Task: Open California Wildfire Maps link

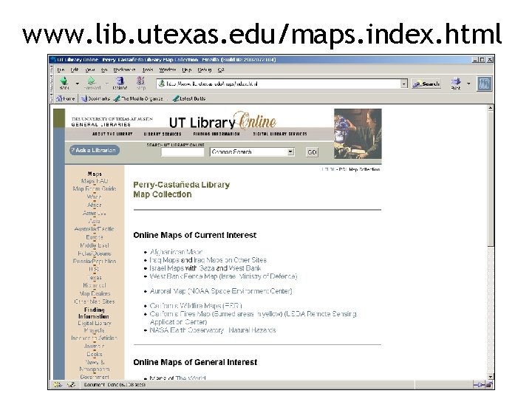Action: [x=196, y=306]
